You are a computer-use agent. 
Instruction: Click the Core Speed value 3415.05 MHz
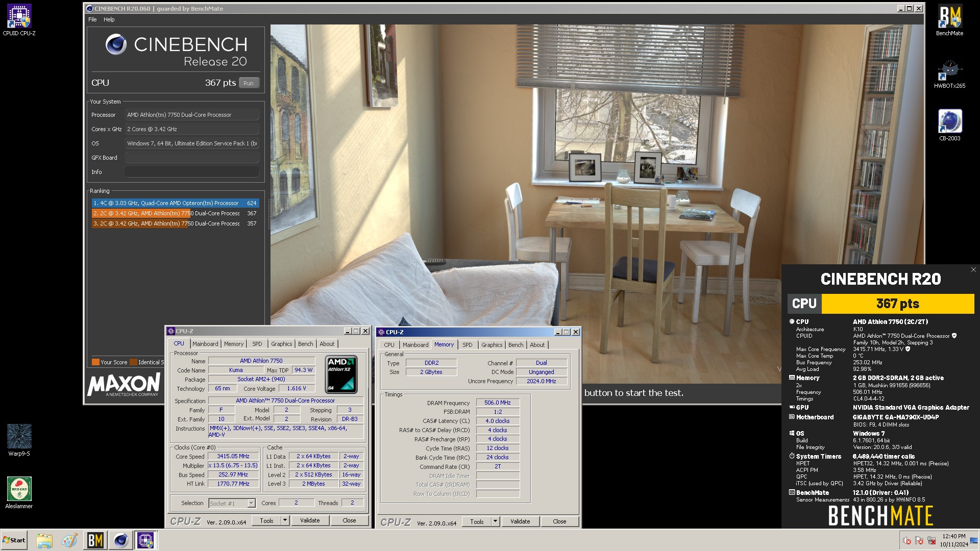233,456
